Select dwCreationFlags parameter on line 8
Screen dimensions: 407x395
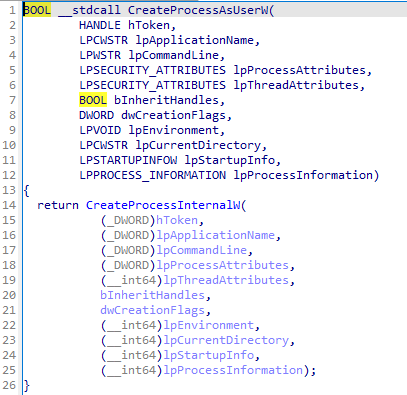tap(173, 115)
